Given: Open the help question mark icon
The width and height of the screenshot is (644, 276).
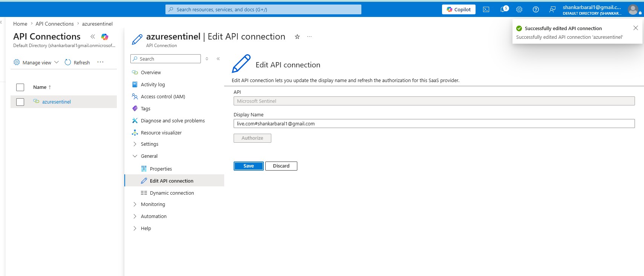Looking at the screenshot, I should coord(536,9).
